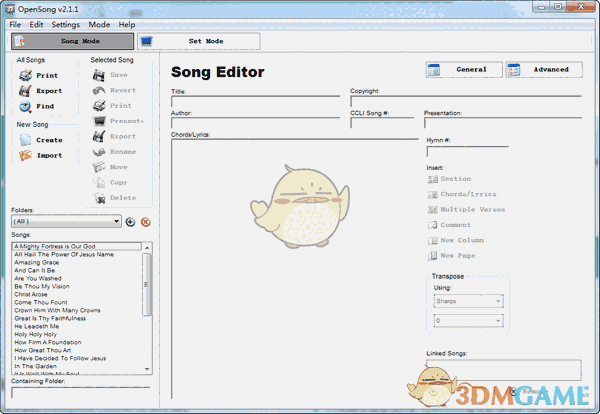The width and height of the screenshot is (600, 414).
Task: Select the songs list scrollbar thumb
Action: click(x=147, y=284)
